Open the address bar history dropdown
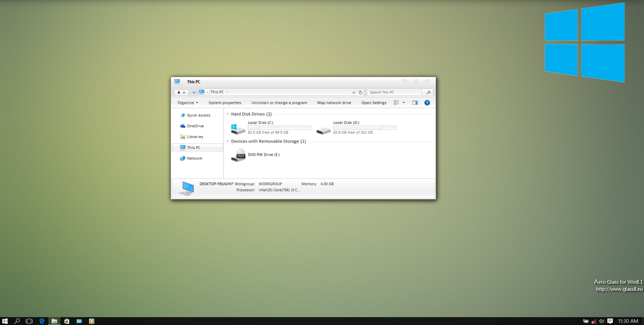The image size is (644, 325). pyautogui.click(x=354, y=92)
